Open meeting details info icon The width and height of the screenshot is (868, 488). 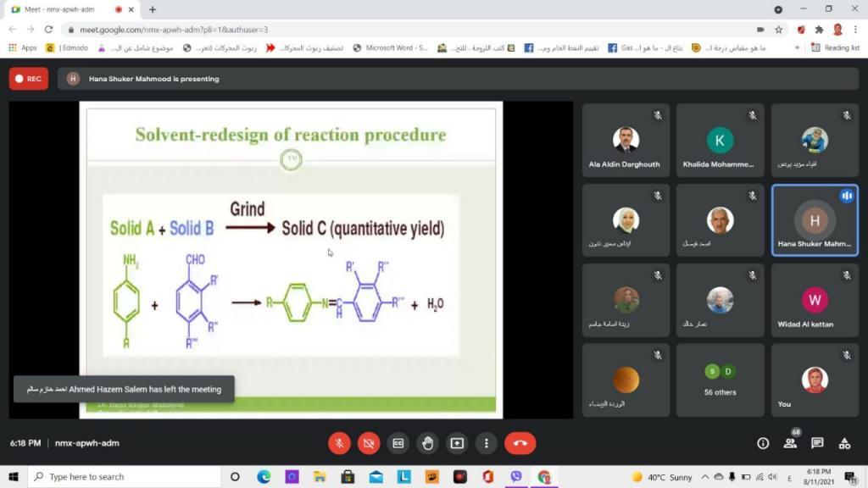pyautogui.click(x=763, y=443)
